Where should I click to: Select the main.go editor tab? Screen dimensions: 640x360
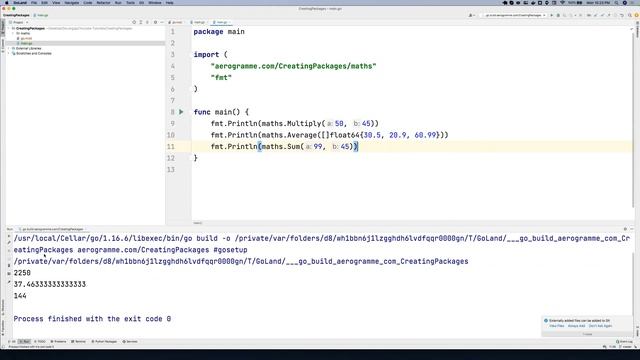222,22
